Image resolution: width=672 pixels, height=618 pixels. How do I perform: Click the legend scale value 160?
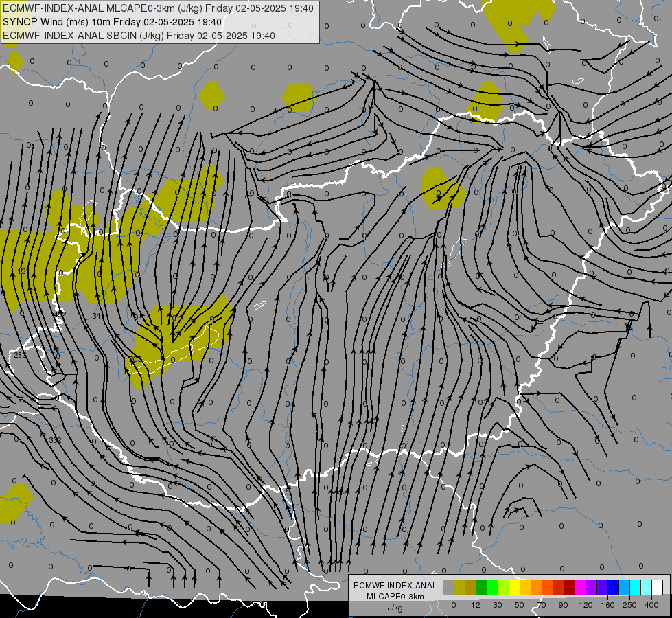tap(607, 605)
